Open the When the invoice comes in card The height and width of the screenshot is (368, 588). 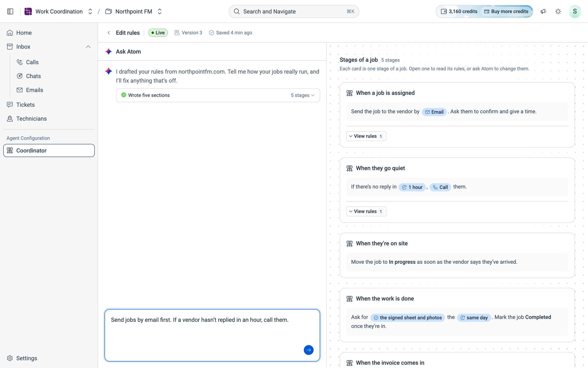pyautogui.click(x=457, y=360)
